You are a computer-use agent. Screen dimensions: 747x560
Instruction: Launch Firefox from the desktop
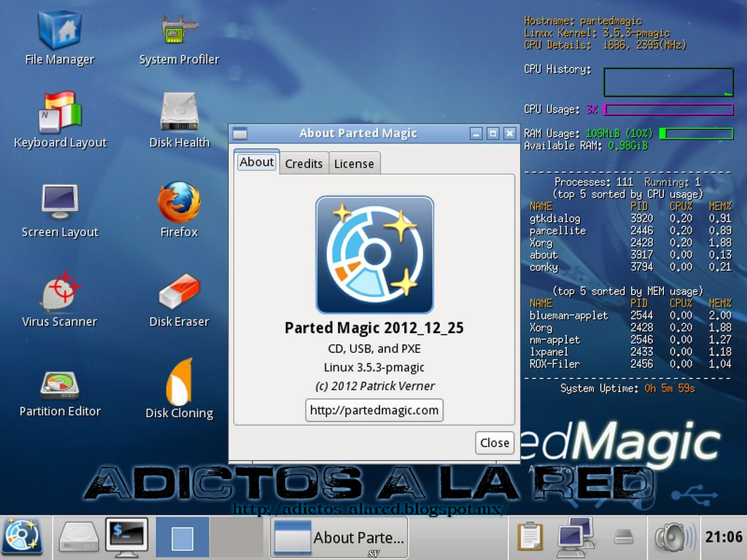point(179,209)
